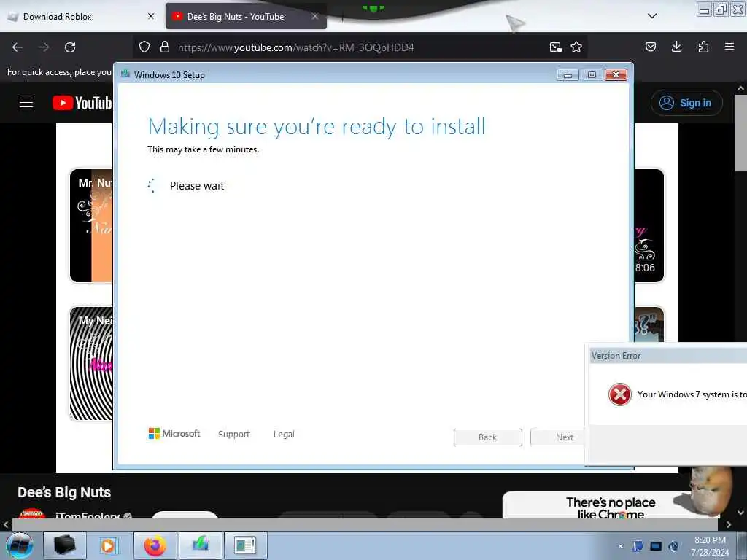Click the Microsoft logo in the Setup window
Image resolution: width=747 pixels, height=560 pixels.
(174, 433)
